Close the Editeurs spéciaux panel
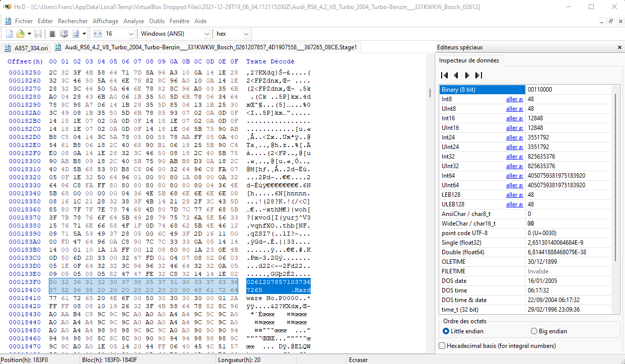The image size is (625, 364). click(619, 47)
